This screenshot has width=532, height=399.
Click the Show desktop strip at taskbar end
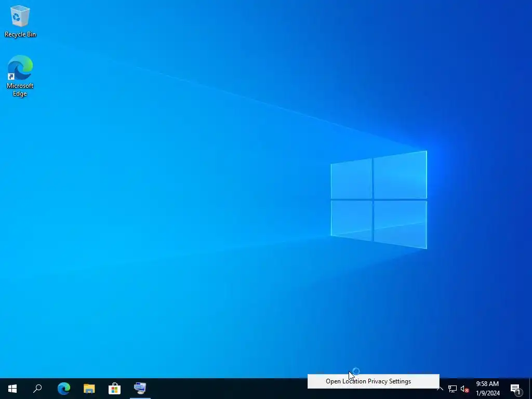530,389
